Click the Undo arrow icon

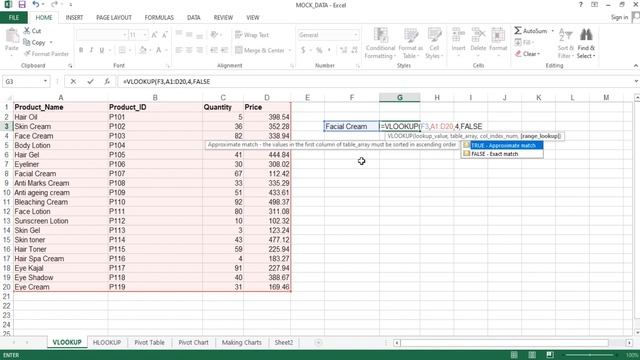pyautogui.click(x=36, y=5)
